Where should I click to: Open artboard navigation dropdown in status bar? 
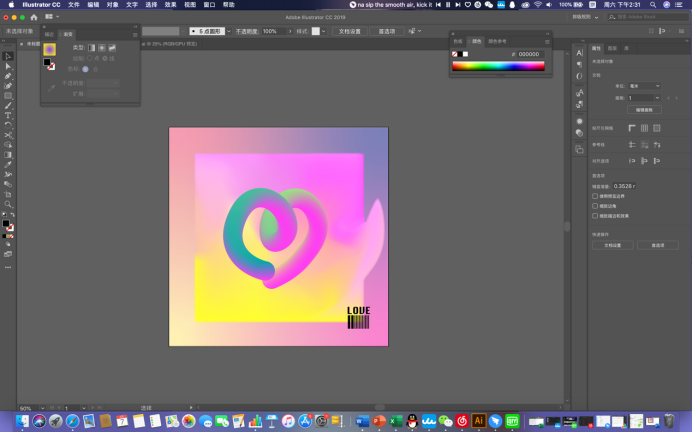[x=83, y=408]
